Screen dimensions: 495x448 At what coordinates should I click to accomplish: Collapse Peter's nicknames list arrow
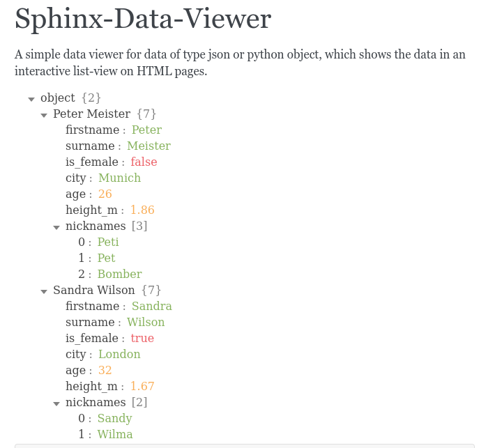pyautogui.click(x=56, y=227)
